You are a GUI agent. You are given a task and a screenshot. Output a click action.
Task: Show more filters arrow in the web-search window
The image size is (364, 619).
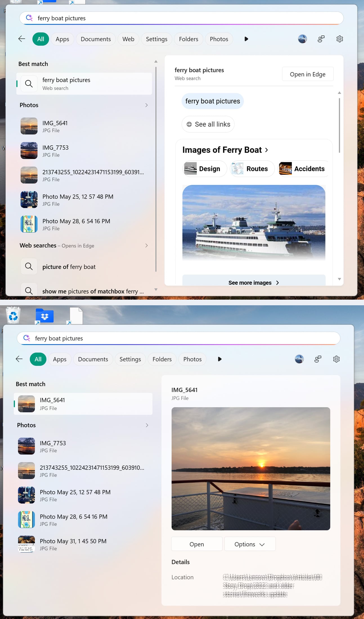[x=246, y=39]
